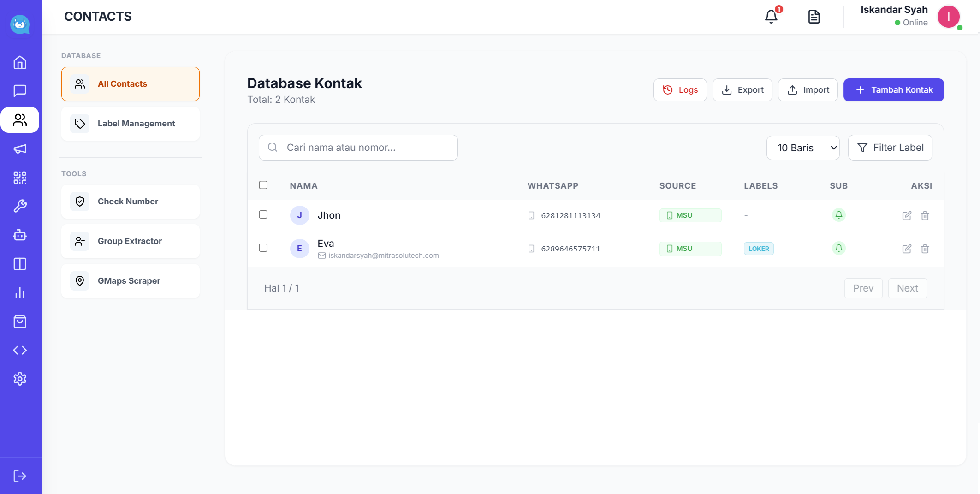Click the chatbot robot sidebar icon

pyautogui.click(x=20, y=235)
